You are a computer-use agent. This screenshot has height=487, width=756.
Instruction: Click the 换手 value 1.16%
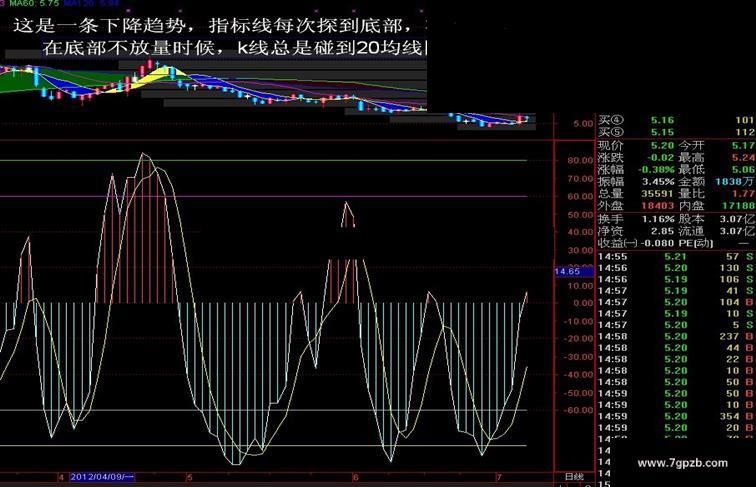(x=658, y=219)
